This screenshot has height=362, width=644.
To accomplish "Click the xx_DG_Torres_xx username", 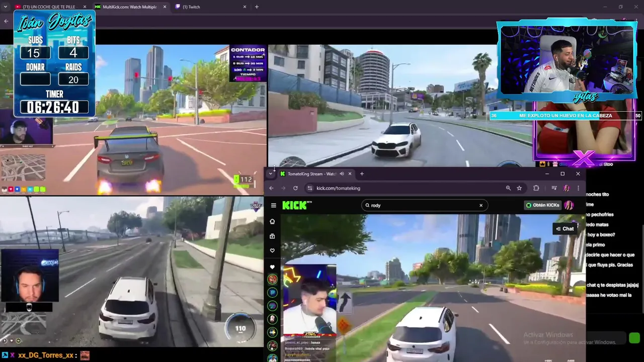I will 46,355.
